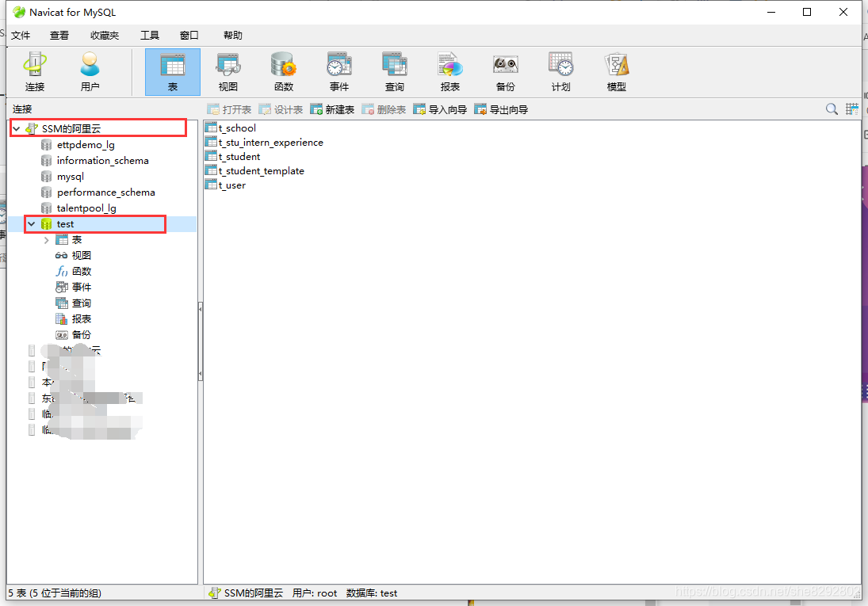Select table t_student
This screenshot has width=868, height=606.
point(239,157)
